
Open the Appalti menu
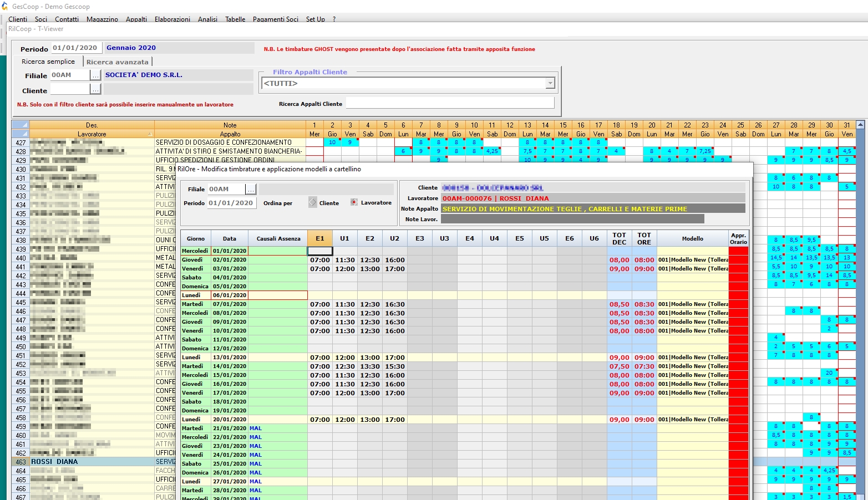136,19
